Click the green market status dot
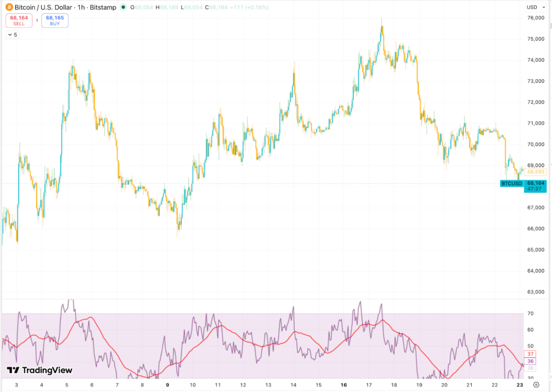 click(124, 8)
